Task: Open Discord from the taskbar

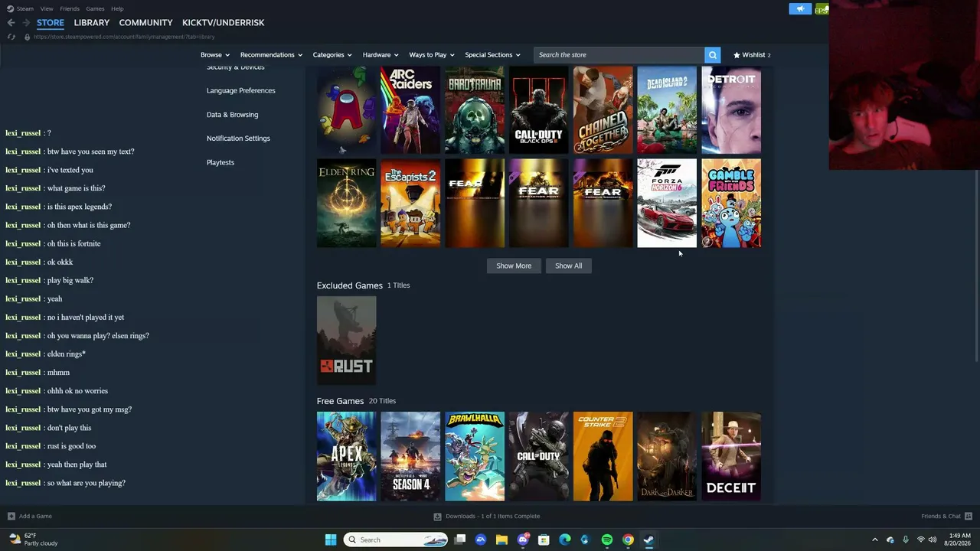Action: coord(523,540)
